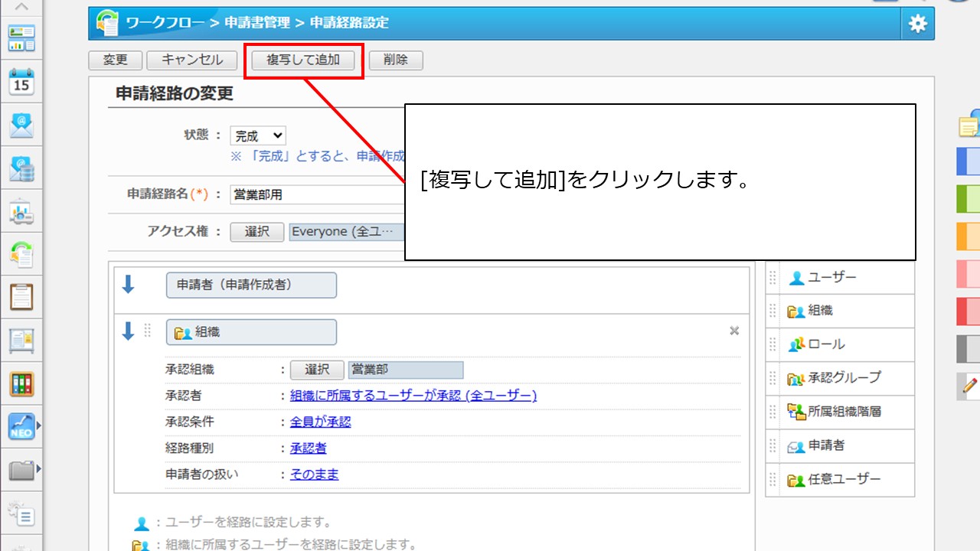This screenshot has width=980, height=551.
Task: Open the NEO chart icon in sidebar
Action: (x=21, y=426)
